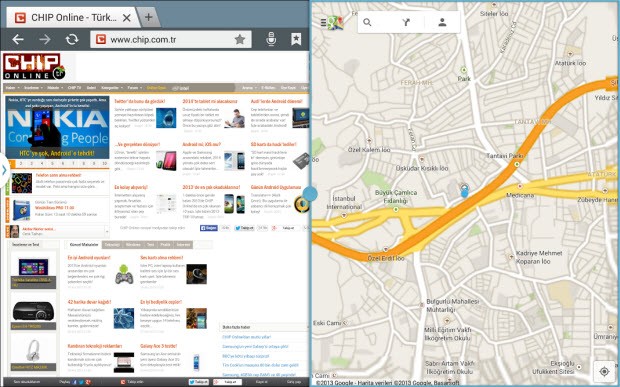
Task: Grab the split-screen divider handle
Action: coord(310,194)
